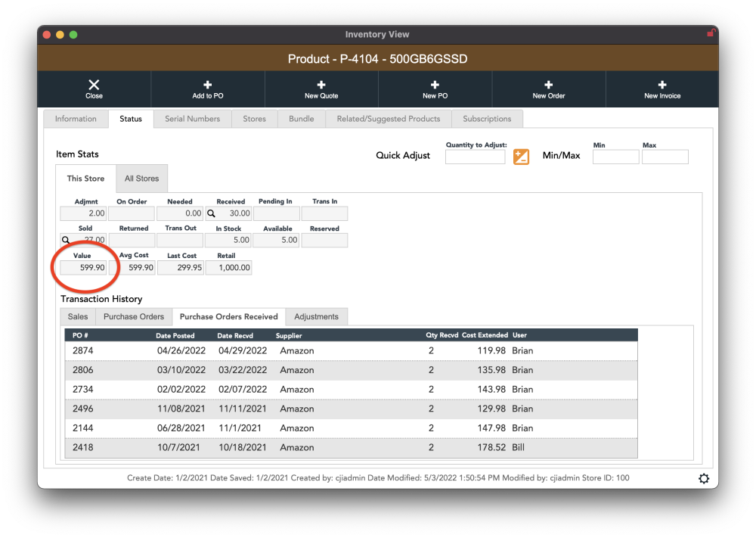Select the All Stores tab
This screenshot has height=538, width=756.
point(141,179)
